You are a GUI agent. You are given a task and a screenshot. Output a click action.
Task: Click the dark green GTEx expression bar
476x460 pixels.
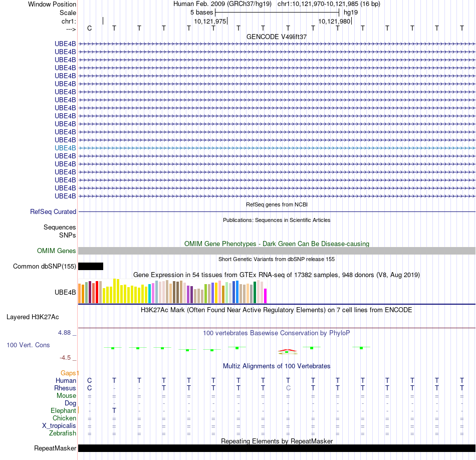[255, 293]
